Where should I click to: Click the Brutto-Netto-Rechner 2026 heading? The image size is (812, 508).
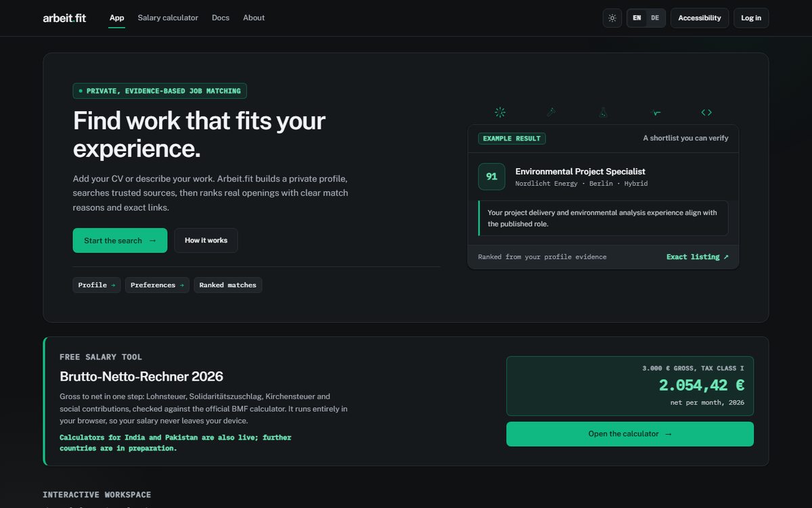[141, 377]
